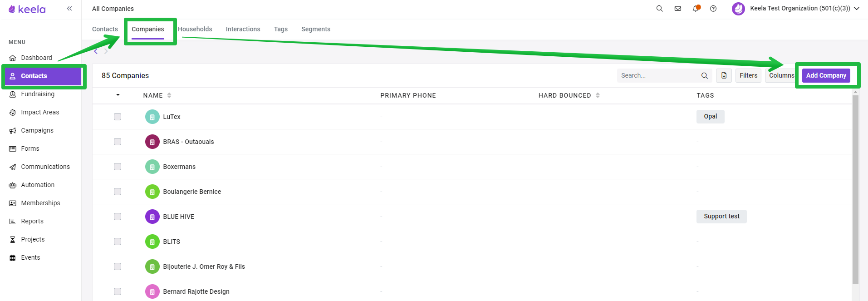Open the BLUE HIVE company avatar

pyautogui.click(x=152, y=217)
